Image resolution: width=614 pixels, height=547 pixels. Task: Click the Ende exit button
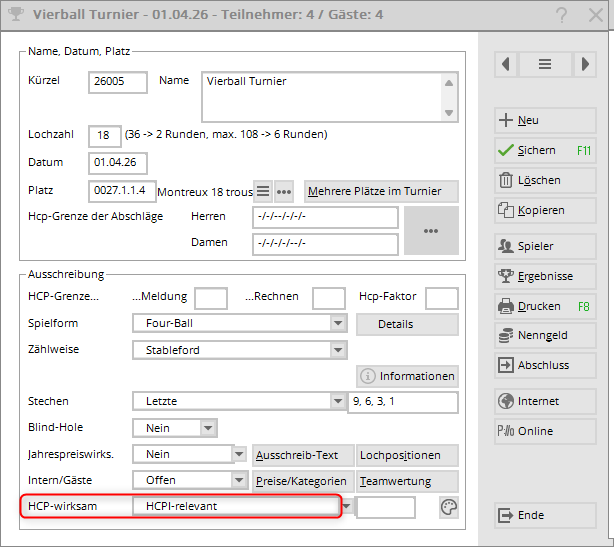click(x=546, y=515)
